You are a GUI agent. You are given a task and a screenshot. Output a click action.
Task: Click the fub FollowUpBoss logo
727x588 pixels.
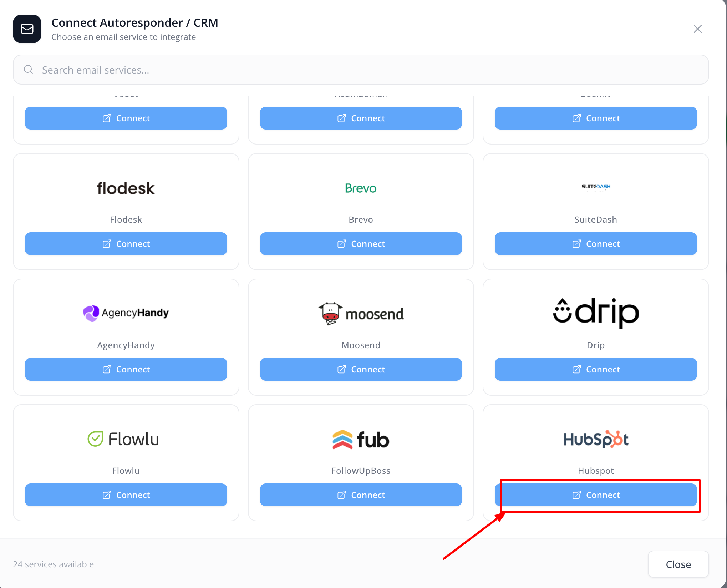coord(361,440)
